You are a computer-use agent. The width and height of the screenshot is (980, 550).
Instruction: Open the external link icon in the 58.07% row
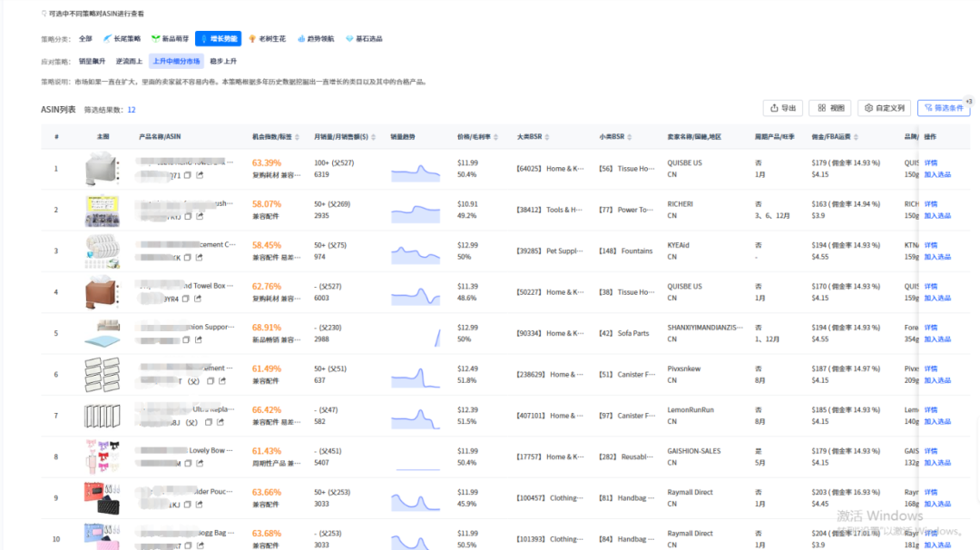(200, 216)
